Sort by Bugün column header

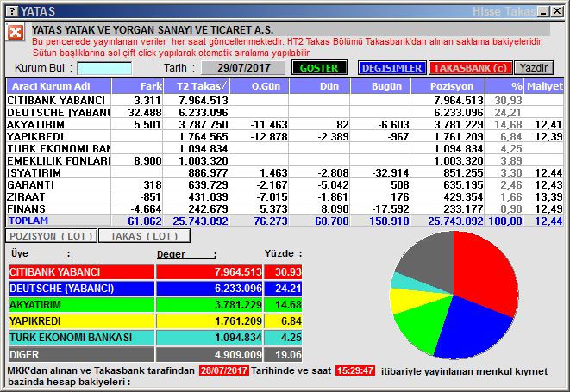pos(380,86)
